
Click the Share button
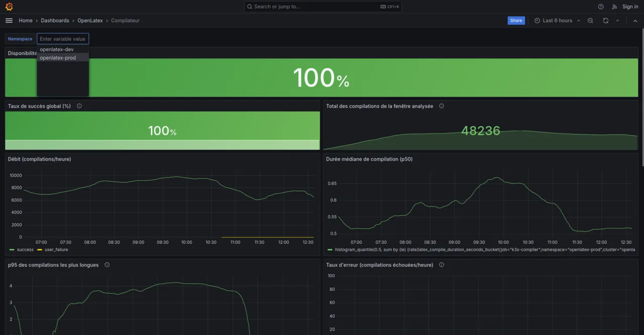point(516,21)
